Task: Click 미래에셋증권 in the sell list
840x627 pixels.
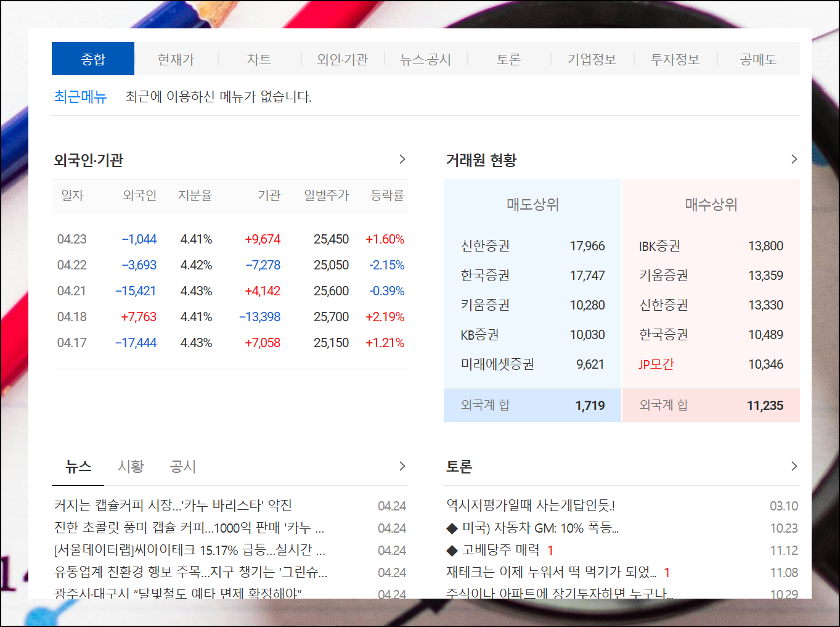Action: (x=497, y=364)
